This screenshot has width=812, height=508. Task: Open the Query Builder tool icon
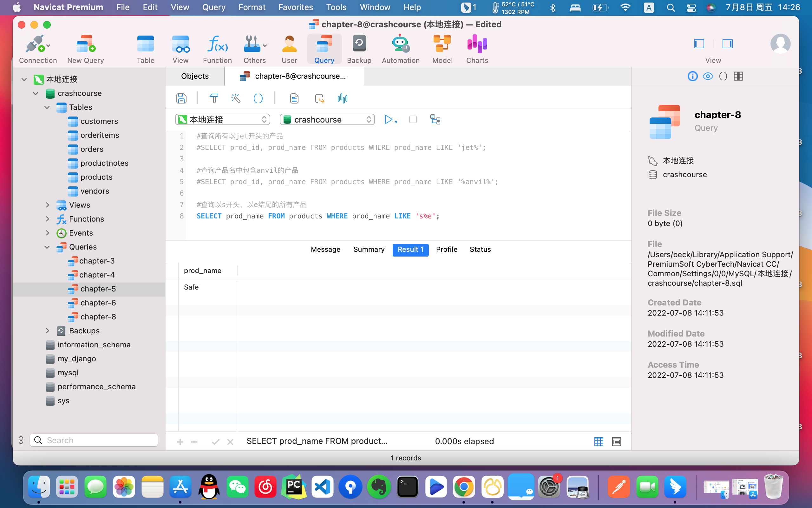point(214,98)
